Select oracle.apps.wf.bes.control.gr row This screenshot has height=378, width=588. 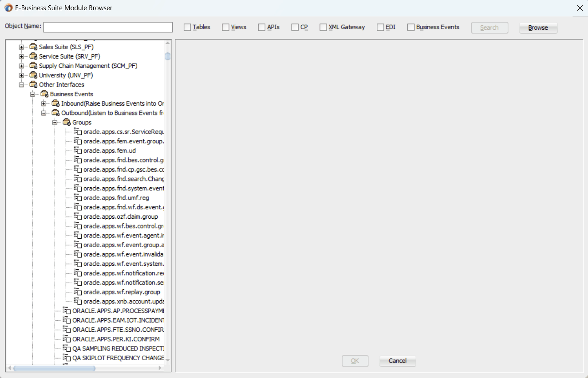[119, 226]
